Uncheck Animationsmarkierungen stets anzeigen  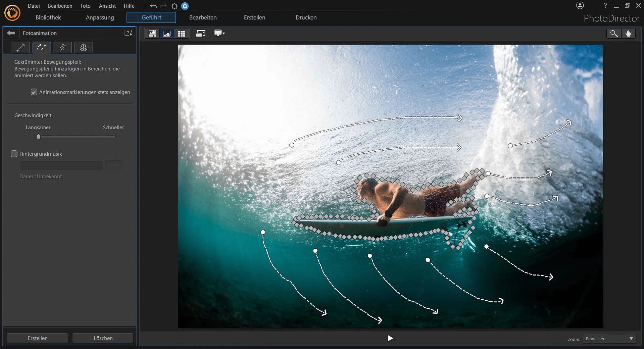point(34,92)
